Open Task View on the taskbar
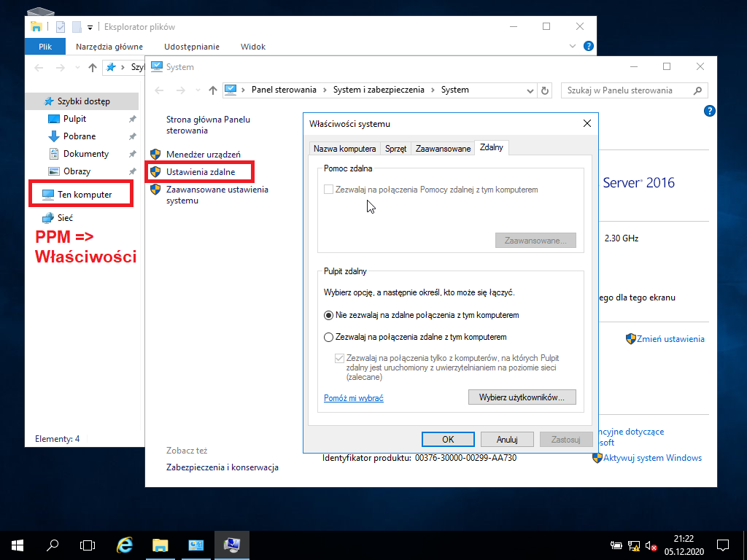Viewport: 747px width, 560px height. point(88,545)
